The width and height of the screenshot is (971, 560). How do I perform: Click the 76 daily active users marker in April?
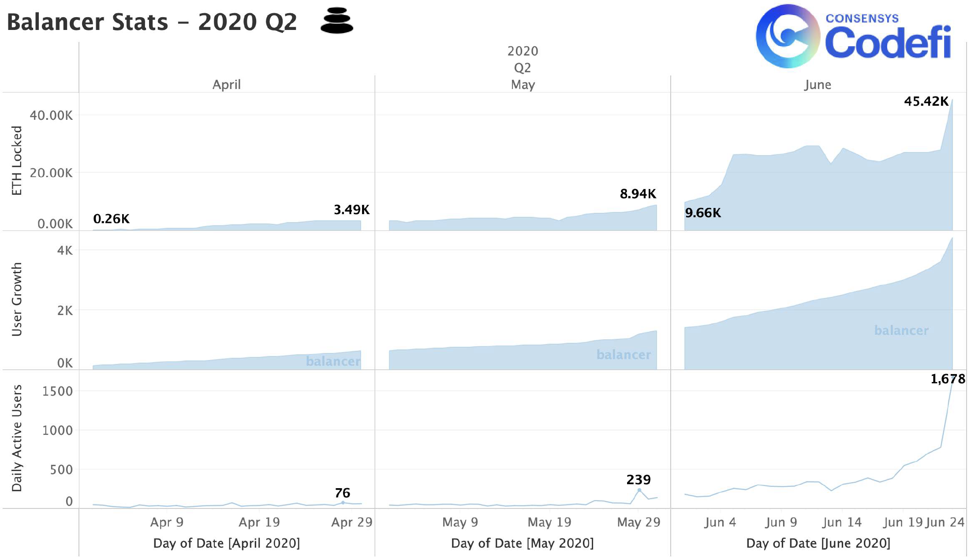[x=343, y=503]
